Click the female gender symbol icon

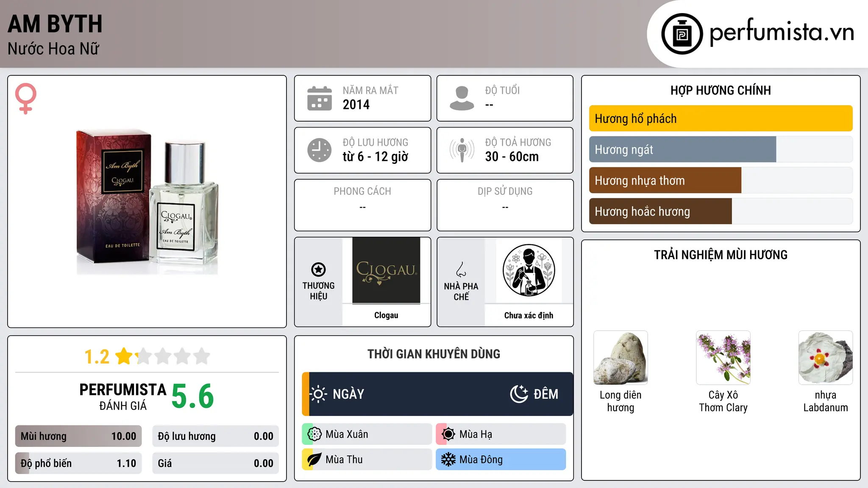coord(26,98)
